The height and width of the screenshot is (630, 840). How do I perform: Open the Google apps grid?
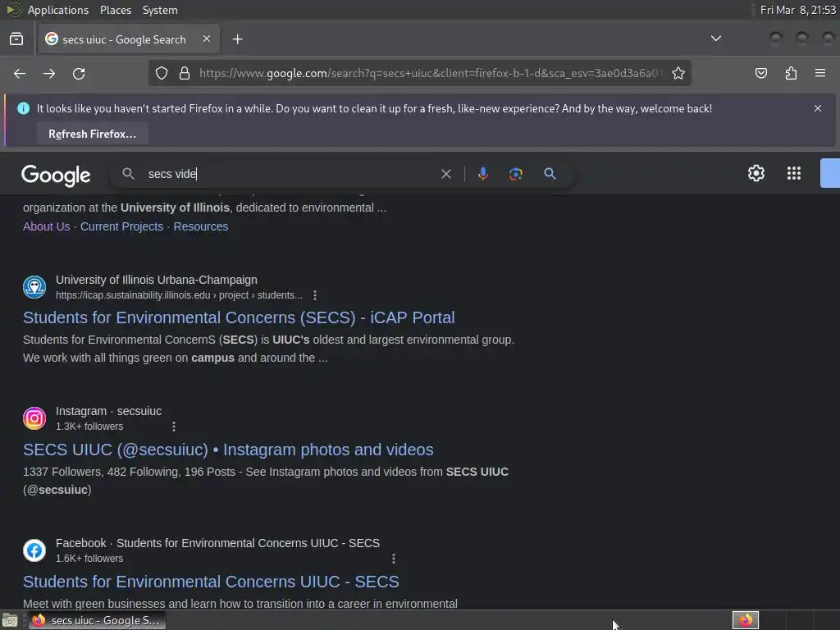793,173
